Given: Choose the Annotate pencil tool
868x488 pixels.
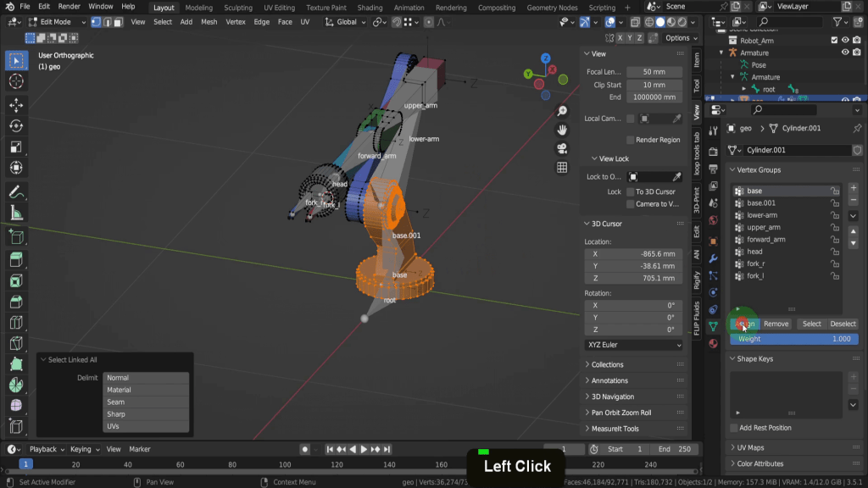Looking at the screenshot, I should coord(15,191).
